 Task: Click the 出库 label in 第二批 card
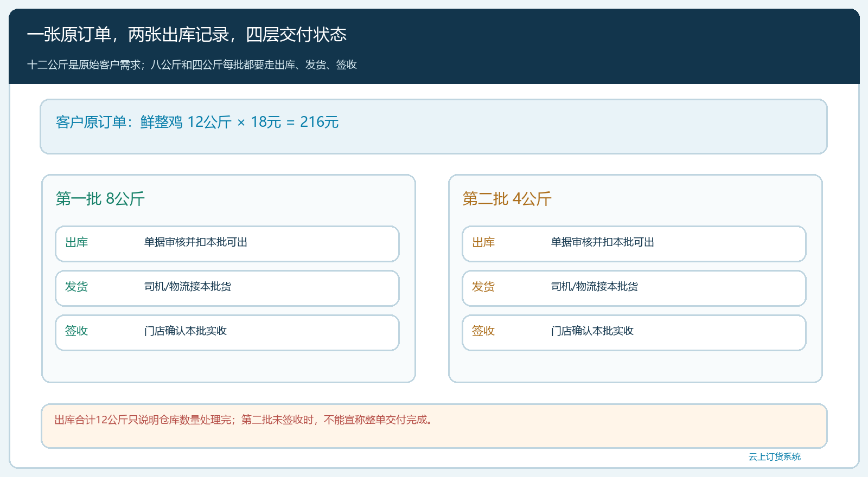point(483,242)
